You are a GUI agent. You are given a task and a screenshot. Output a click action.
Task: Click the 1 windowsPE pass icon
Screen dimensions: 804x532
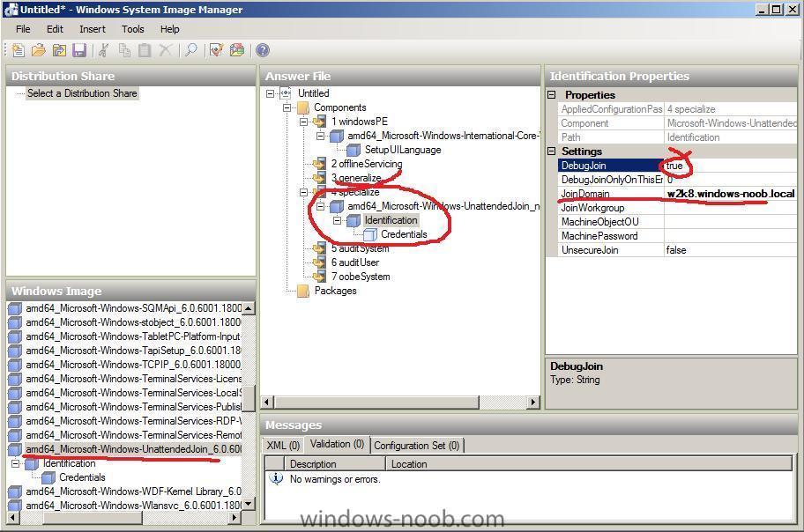tap(319, 122)
